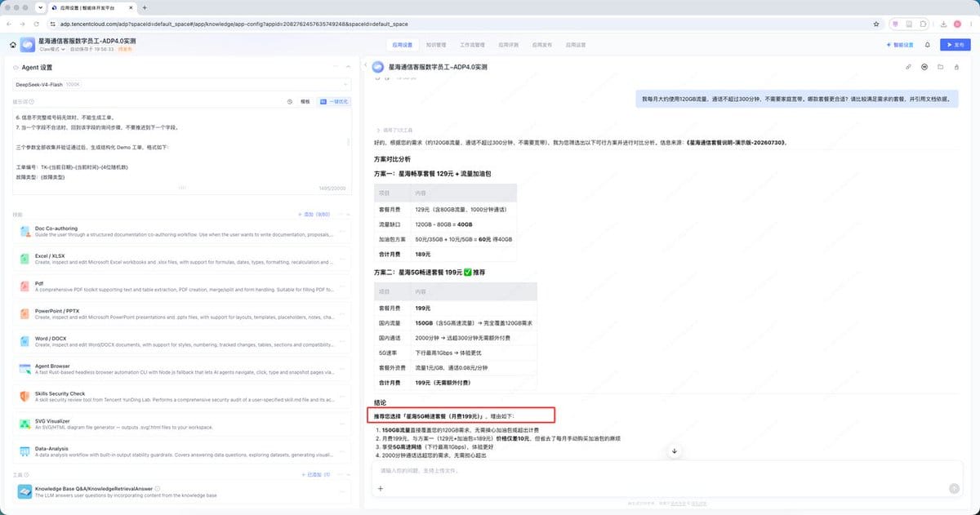Click the PowerPoint / PPTX skill icon
The image size is (980, 515).
(23, 314)
